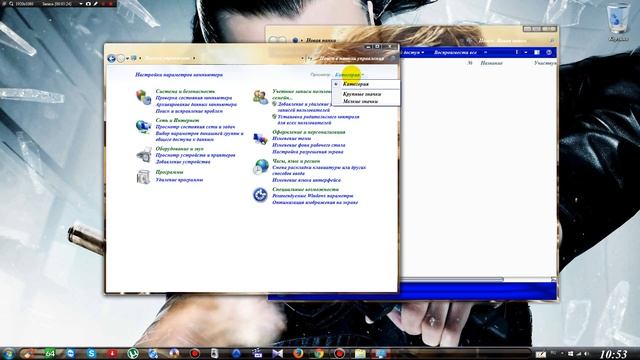
Task: Open Просмотр состояния сети и задач link
Action: pyautogui.click(x=195, y=127)
